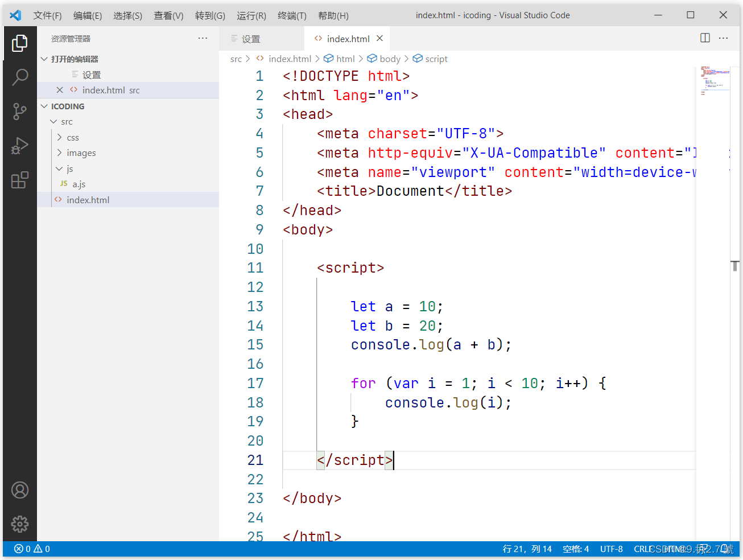Click the line number 13 gutter

255,306
